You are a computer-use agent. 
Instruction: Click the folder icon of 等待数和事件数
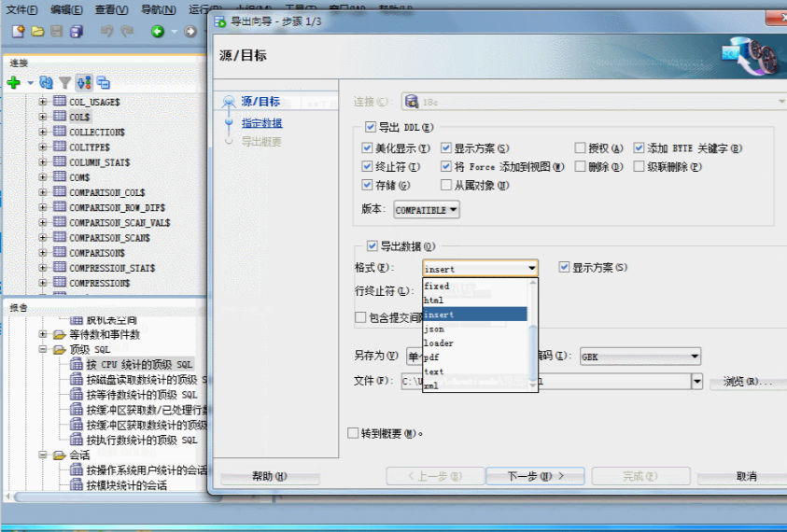60,334
